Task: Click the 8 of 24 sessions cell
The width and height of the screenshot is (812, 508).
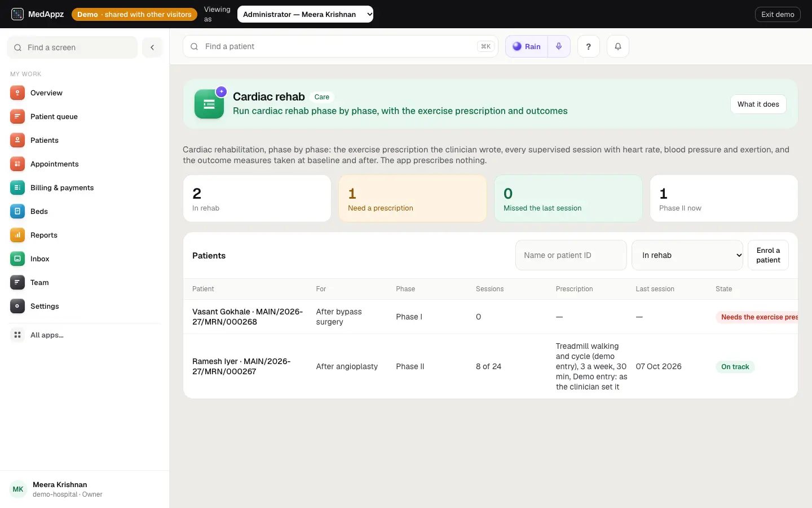Action: coord(488,366)
